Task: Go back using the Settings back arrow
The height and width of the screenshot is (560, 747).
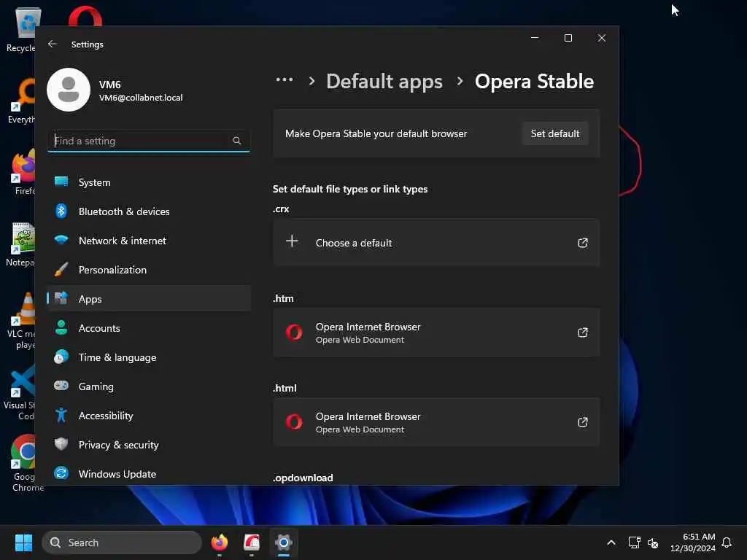Action: click(x=53, y=44)
